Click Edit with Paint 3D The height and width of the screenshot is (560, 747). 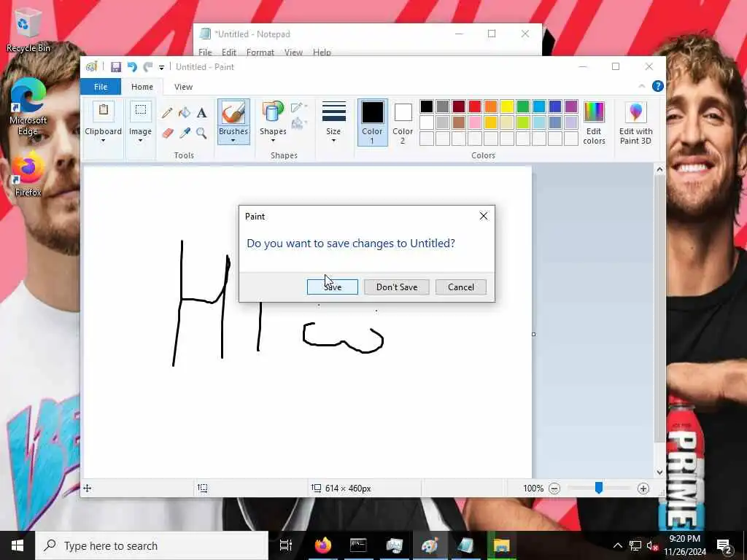point(635,122)
